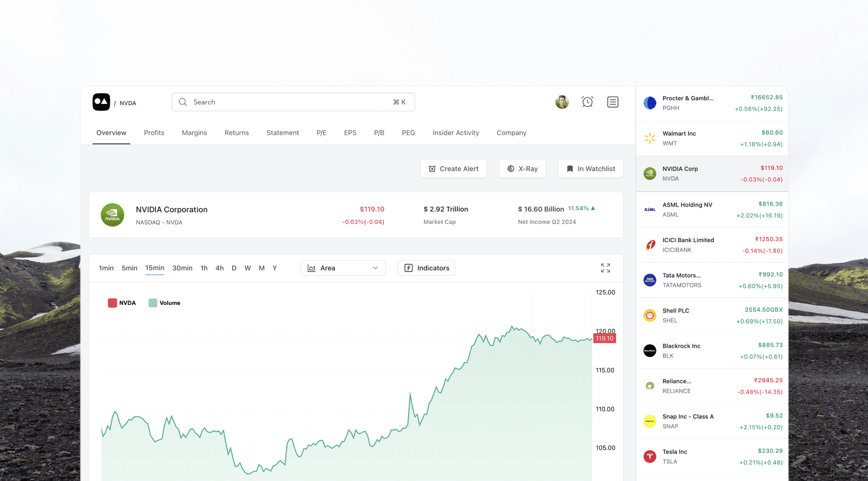Click the Search input field
Viewport: 868px width, 481px height.
click(x=286, y=102)
